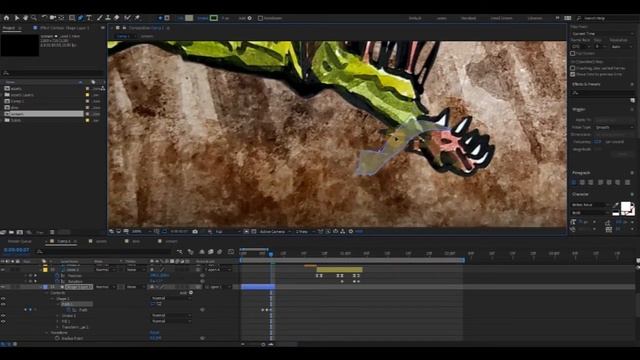Open the blend mode dropdown for Stroke 1
This screenshot has height=360, width=640.
tap(170, 316)
